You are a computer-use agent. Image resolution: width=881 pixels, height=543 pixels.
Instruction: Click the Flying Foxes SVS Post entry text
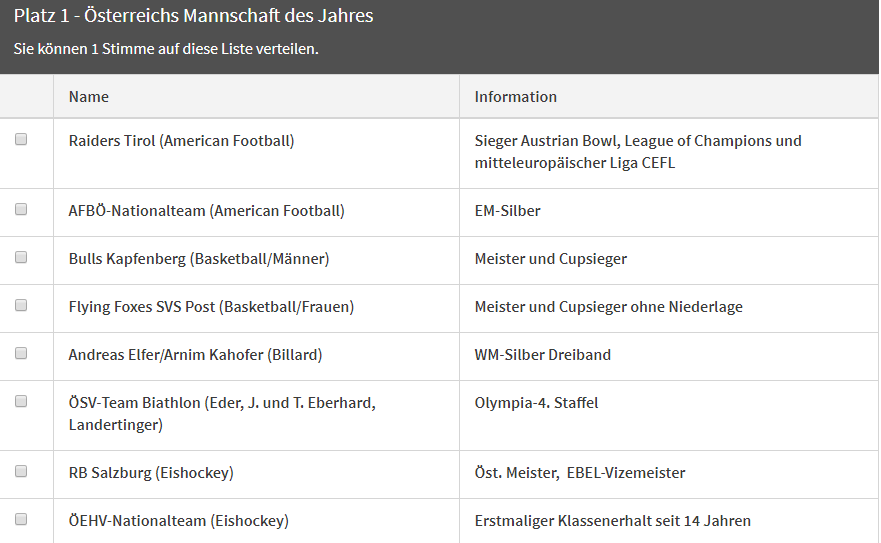[x=211, y=307]
